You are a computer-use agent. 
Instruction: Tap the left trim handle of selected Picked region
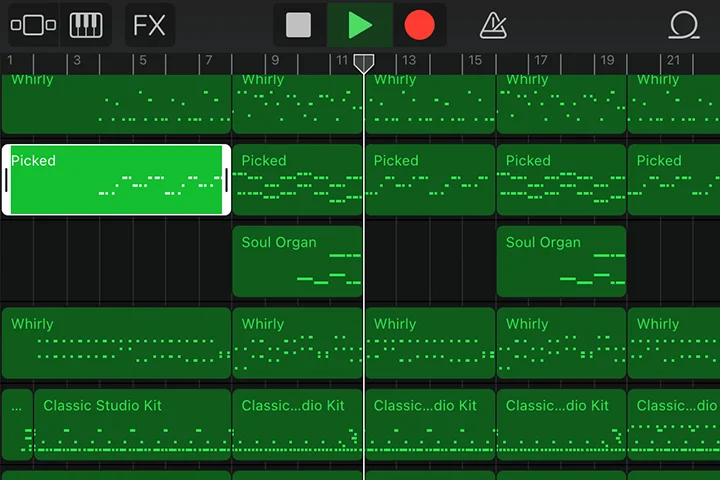(x=6, y=180)
